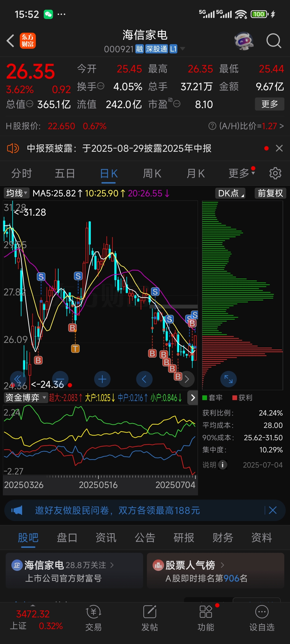
Task: Open the robot assistant avatar
Action: pyautogui.click(x=243, y=41)
